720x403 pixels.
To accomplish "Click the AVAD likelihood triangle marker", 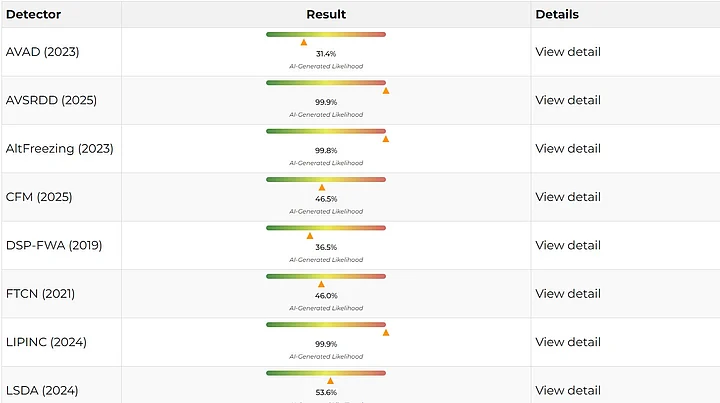I will (304, 42).
